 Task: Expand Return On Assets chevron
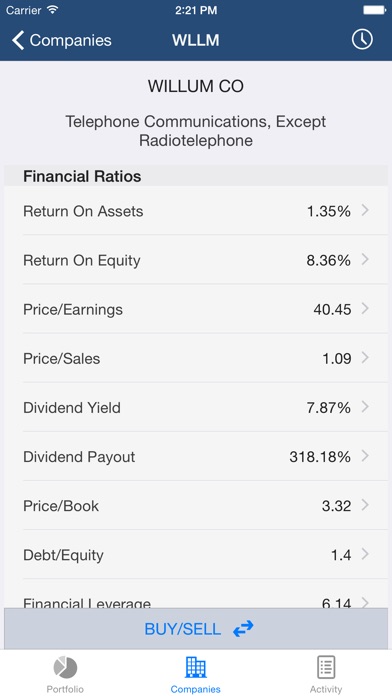pyautogui.click(x=365, y=210)
